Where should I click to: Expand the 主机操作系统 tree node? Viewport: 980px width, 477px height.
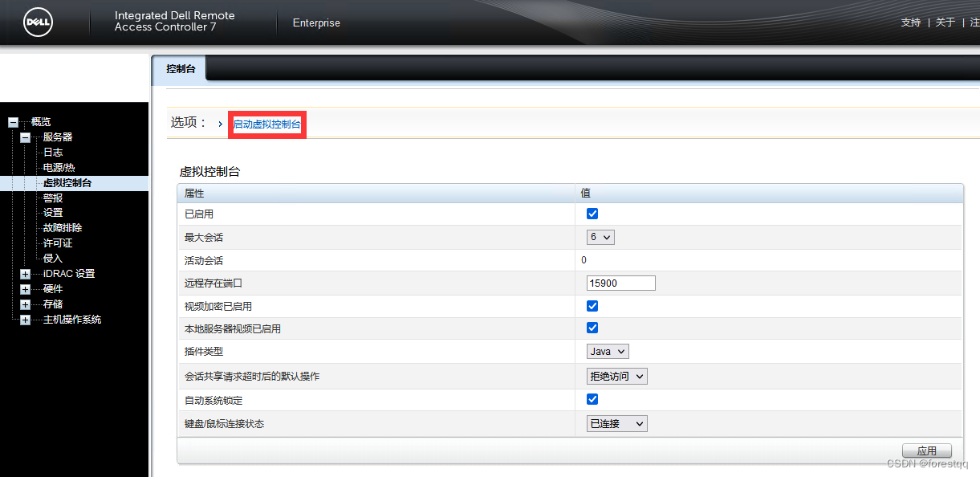pos(26,320)
